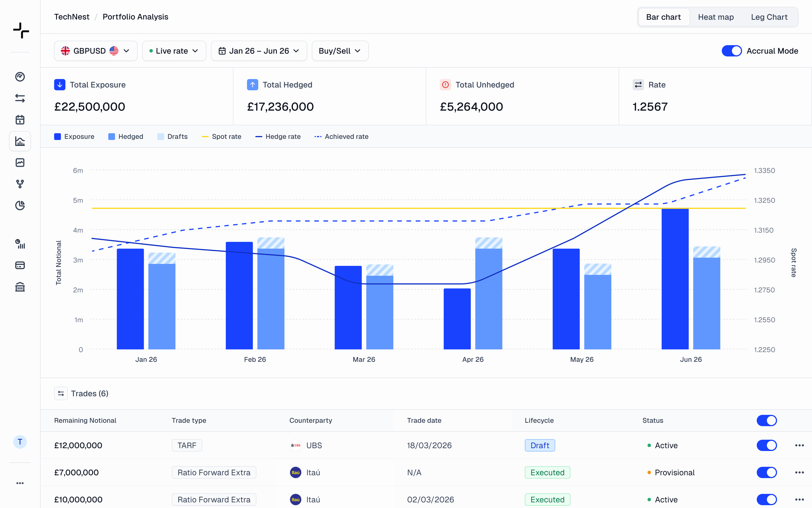
Task: Click the Rate swap arrows icon
Action: pyautogui.click(x=638, y=85)
